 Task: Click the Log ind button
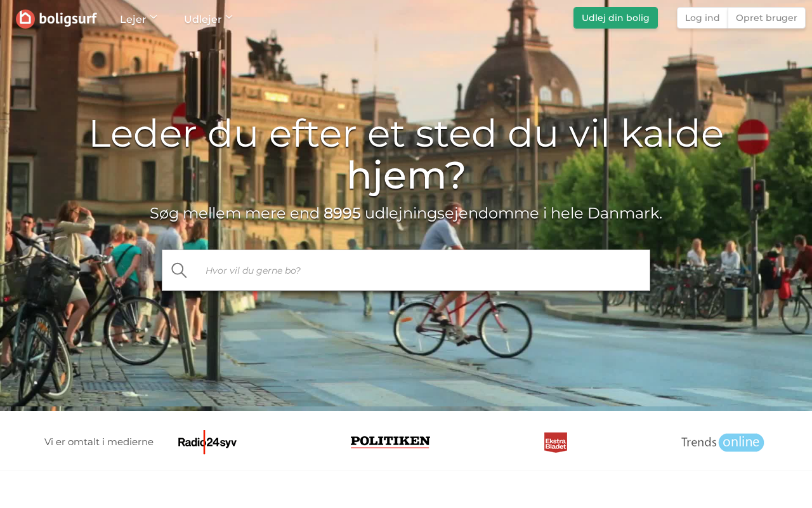[x=702, y=18]
